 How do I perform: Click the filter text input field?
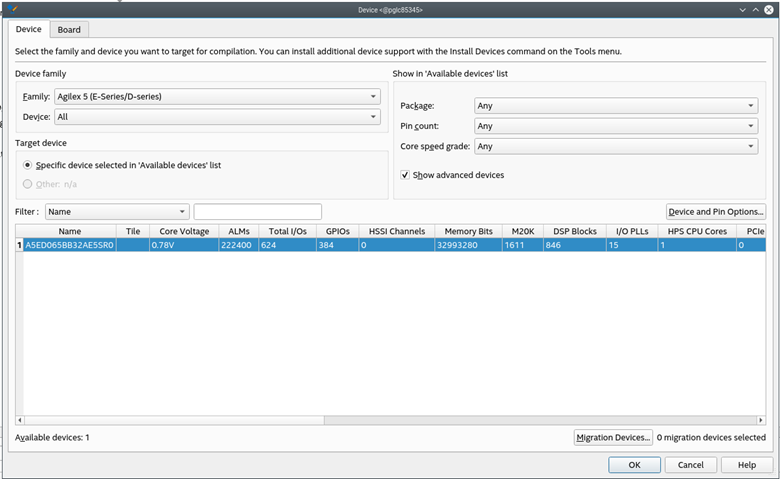[x=257, y=212]
